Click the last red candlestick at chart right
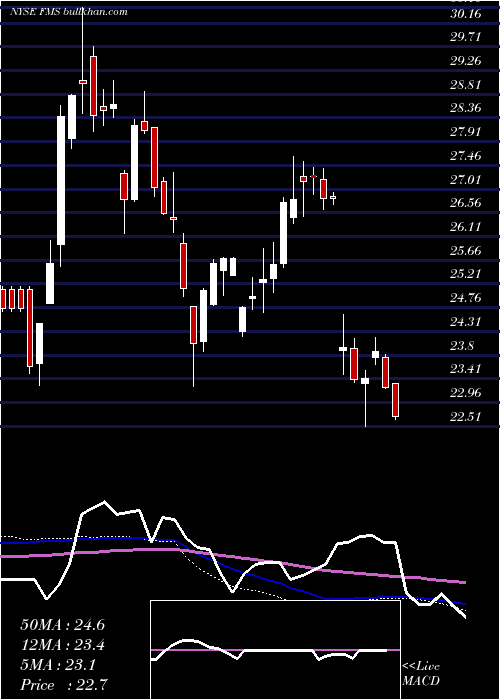Viewport: 500px width, 700px height. [395, 400]
